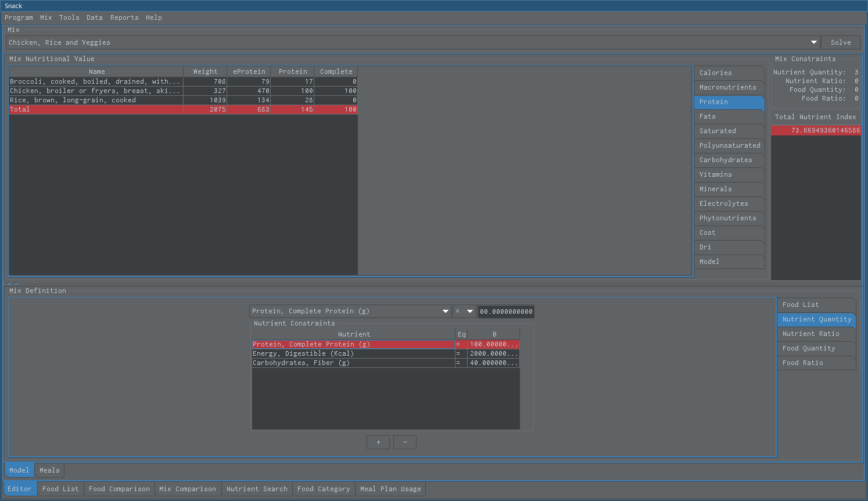This screenshot has height=501, width=868.
Task: Select the Protein tab
Action: pyautogui.click(x=729, y=102)
